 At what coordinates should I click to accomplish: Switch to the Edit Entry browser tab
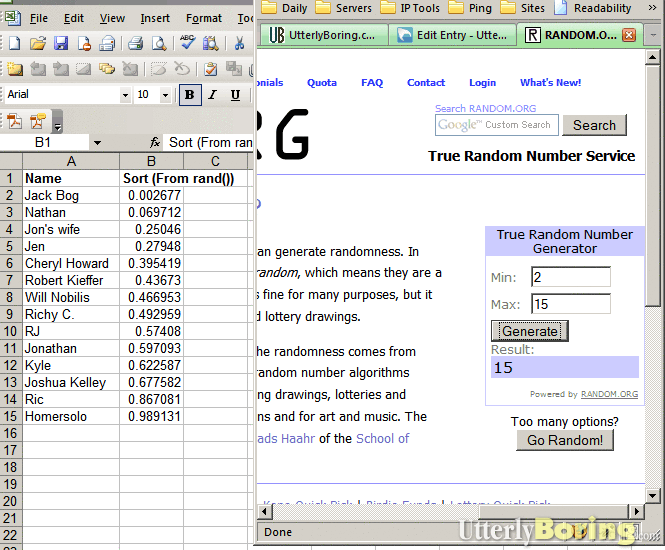(x=452, y=35)
